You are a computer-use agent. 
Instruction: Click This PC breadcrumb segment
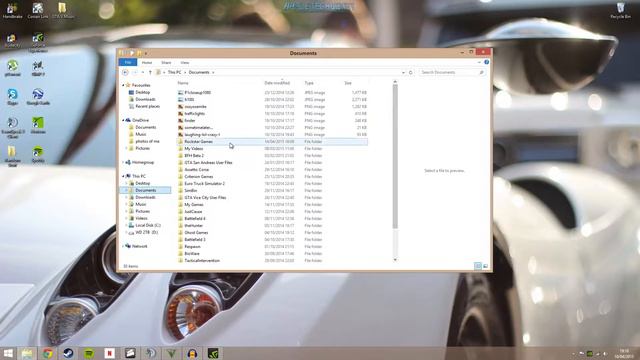[174, 72]
